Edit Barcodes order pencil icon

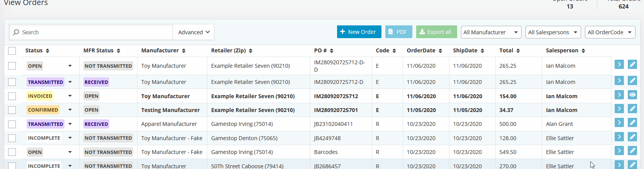coord(632,151)
